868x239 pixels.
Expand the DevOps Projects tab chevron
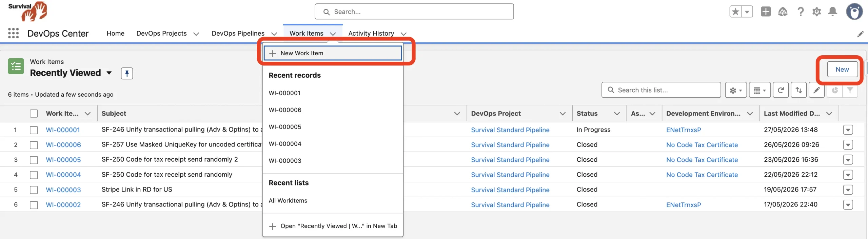[196, 34]
